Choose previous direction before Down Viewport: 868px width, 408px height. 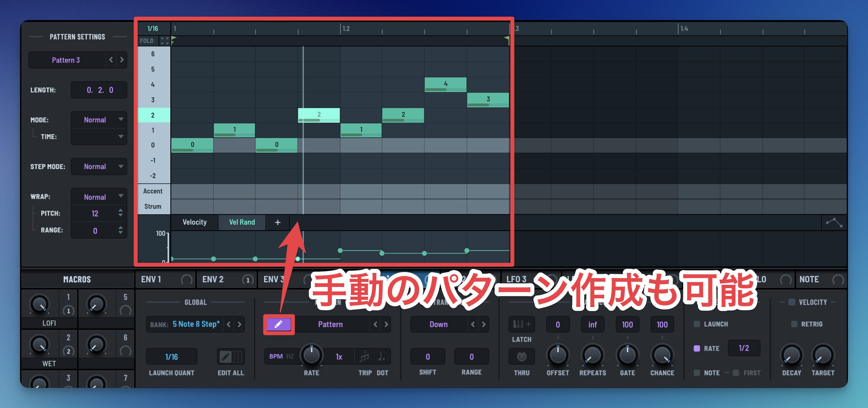click(x=473, y=324)
